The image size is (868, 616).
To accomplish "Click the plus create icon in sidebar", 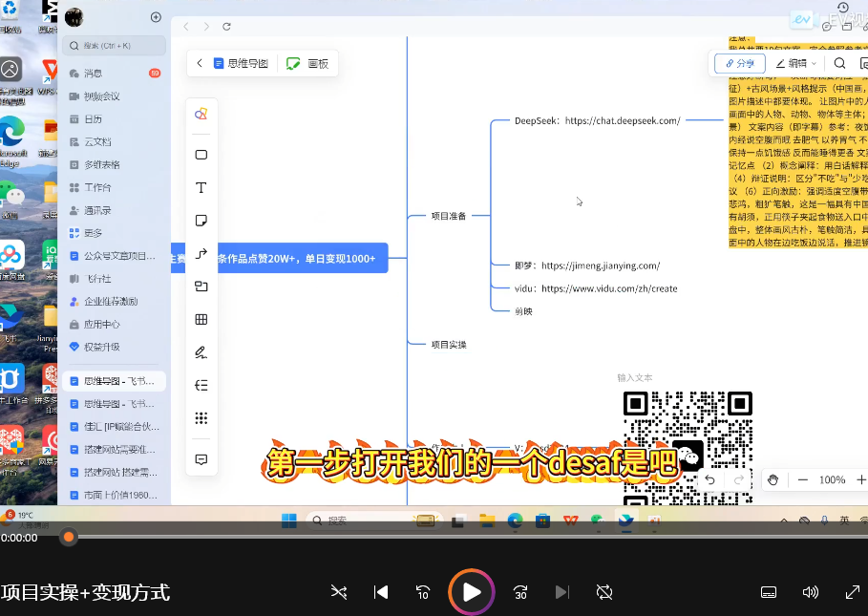I will pyautogui.click(x=156, y=17).
